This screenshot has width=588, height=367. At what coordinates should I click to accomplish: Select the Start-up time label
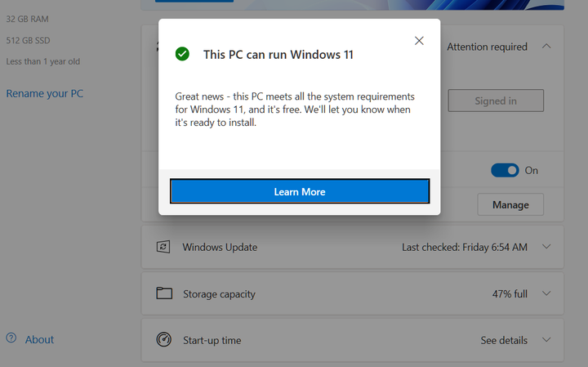click(x=212, y=340)
